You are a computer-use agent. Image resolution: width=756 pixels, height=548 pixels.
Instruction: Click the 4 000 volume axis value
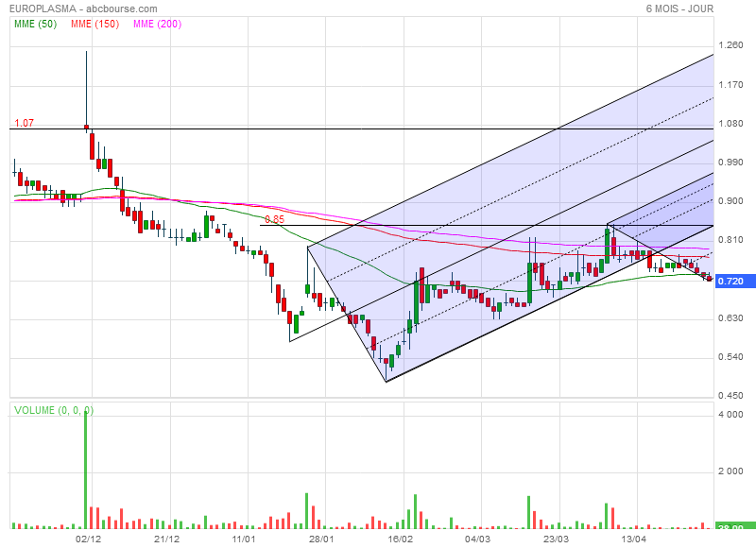coord(730,415)
